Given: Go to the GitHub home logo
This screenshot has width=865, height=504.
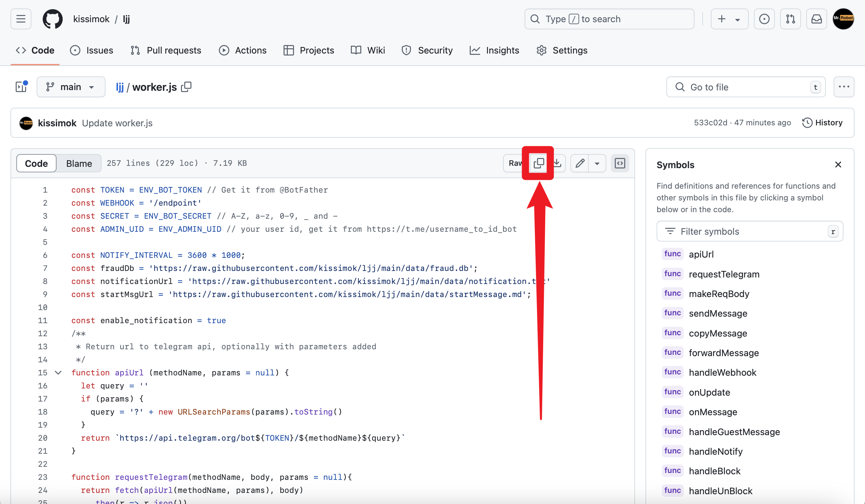Looking at the screenshot, I should point(53,19).
